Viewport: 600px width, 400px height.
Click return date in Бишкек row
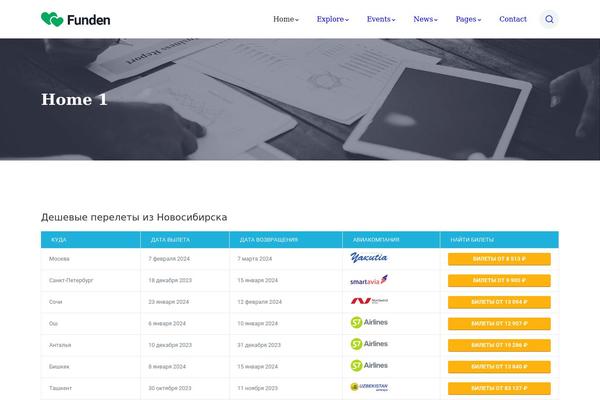[258, 367]
